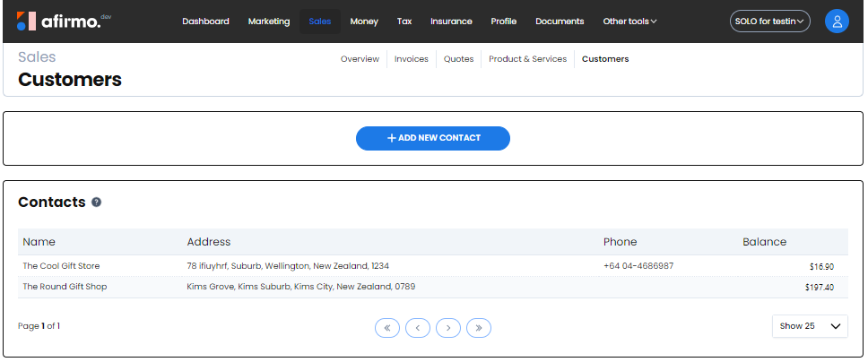868x362 pixels.
Task: Open the SOLO for testing account selector
Action: point(769,21)
